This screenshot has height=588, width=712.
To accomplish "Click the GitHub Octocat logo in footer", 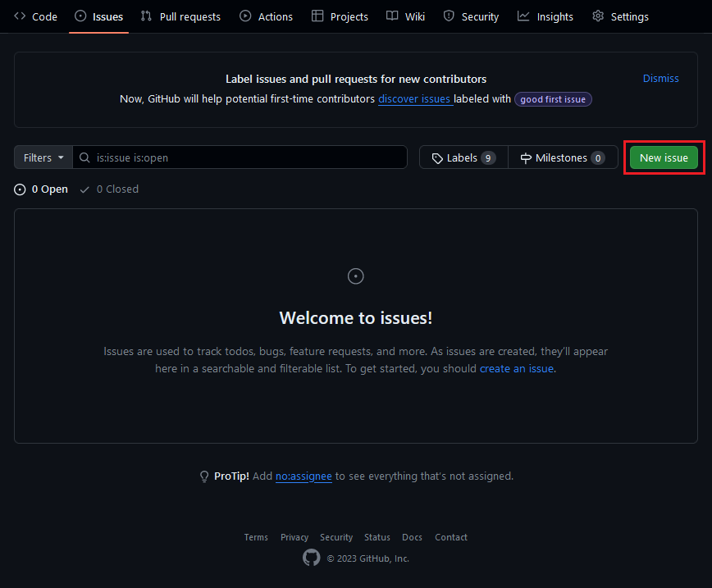I will pyautogui.click(x=312, y=558).
